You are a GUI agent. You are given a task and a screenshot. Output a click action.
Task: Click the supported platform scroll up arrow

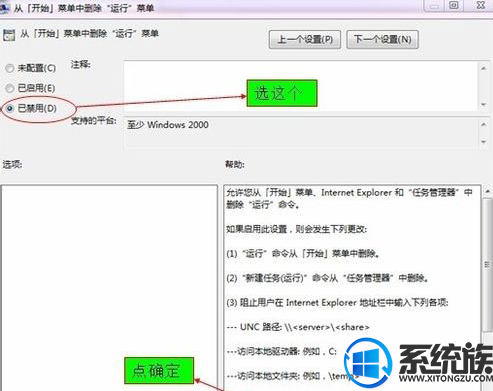click(x=484, y=124)
